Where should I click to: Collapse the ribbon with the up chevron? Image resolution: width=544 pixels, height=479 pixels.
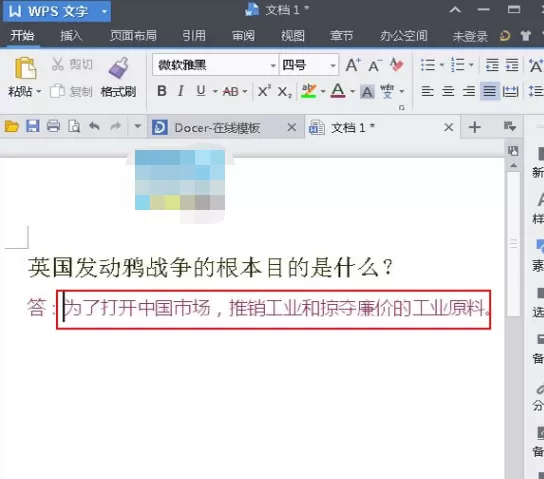tap(455, 10)
